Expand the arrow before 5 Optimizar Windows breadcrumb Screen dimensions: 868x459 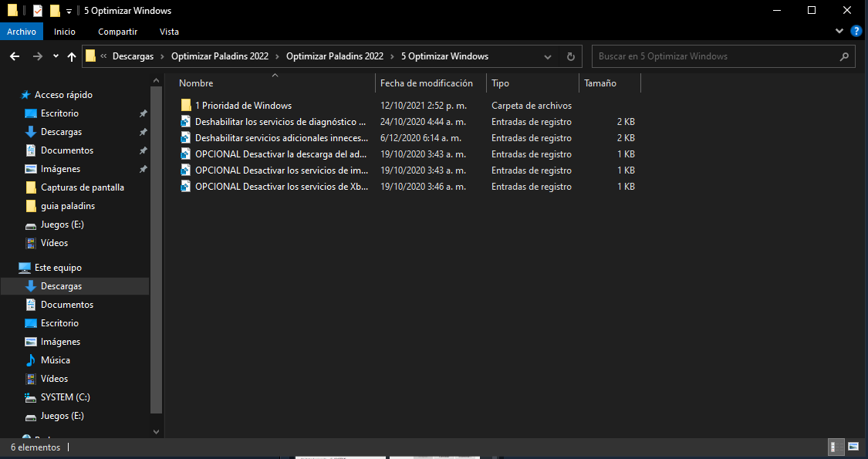click(x=393, y=56)
